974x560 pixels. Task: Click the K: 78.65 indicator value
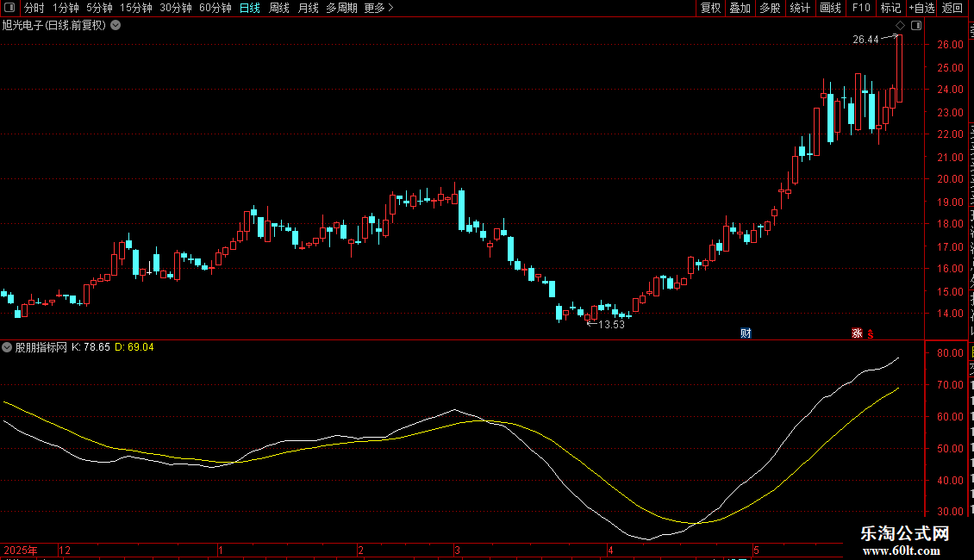91,347
